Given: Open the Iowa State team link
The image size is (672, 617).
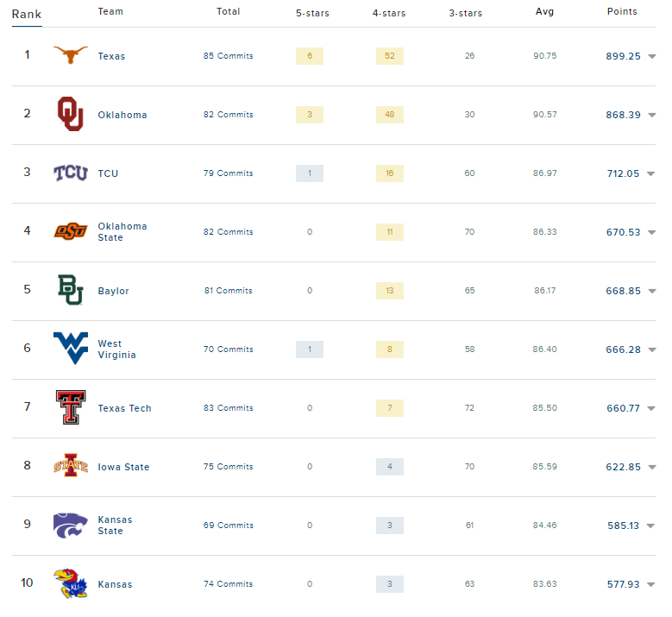Looking at the screenshot, I should [x=123, y=467].
